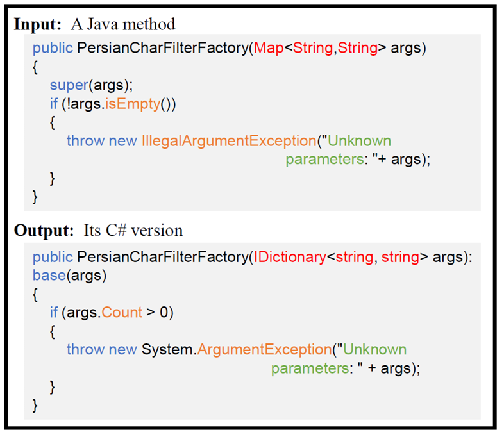The height and width of the screenshot is (430, 504).
Task: Select "IllegalArgumentException" in the Java code
Action: (x=229, y=141)
